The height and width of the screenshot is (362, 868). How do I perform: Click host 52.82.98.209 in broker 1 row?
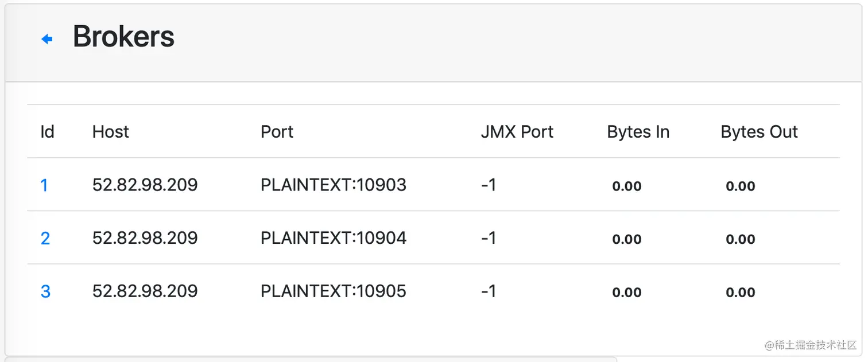pos(145,185)
